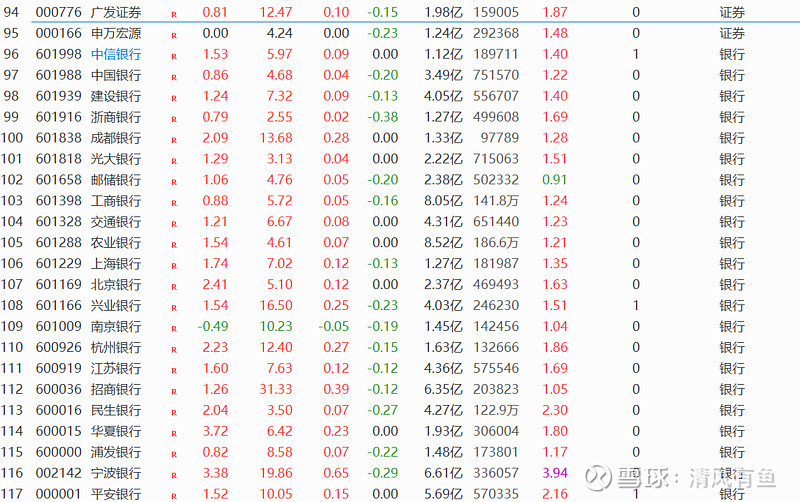Select stock name 浦发银行
Viewport: 800px width, 502px height.
point(116,451)
